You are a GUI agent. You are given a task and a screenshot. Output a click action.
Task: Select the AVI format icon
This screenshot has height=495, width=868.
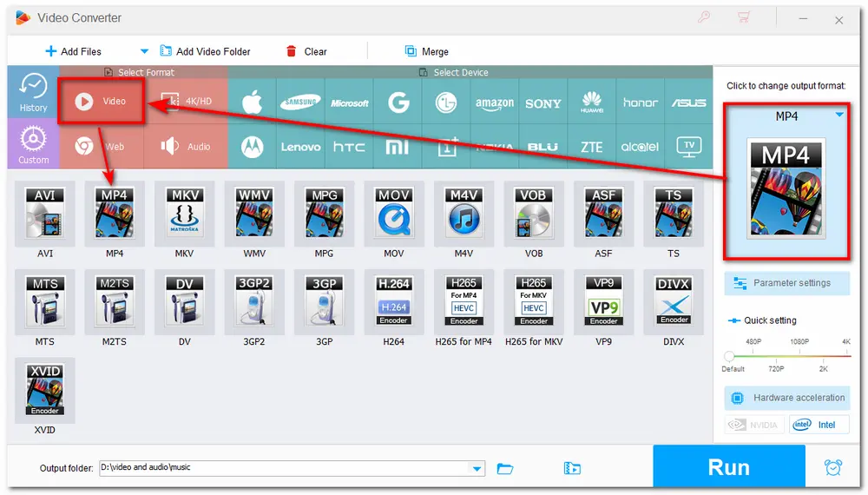tap(45, 214)
